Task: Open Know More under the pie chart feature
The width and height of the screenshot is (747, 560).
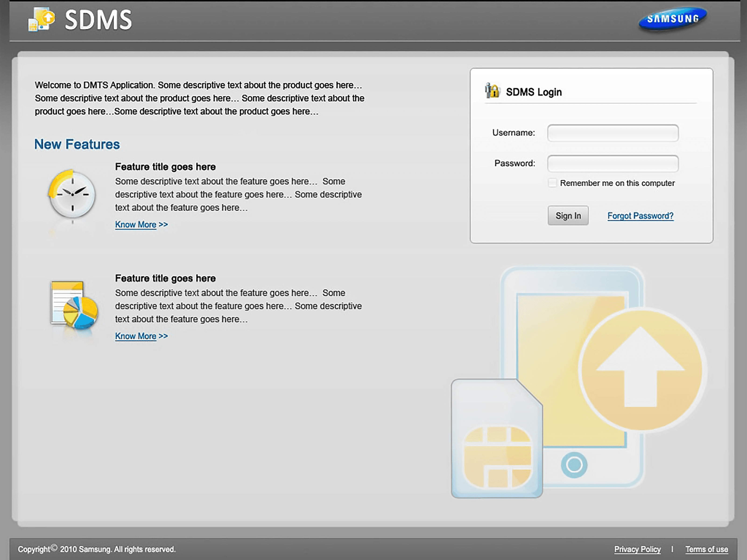Action: click(x=136, y=336)
